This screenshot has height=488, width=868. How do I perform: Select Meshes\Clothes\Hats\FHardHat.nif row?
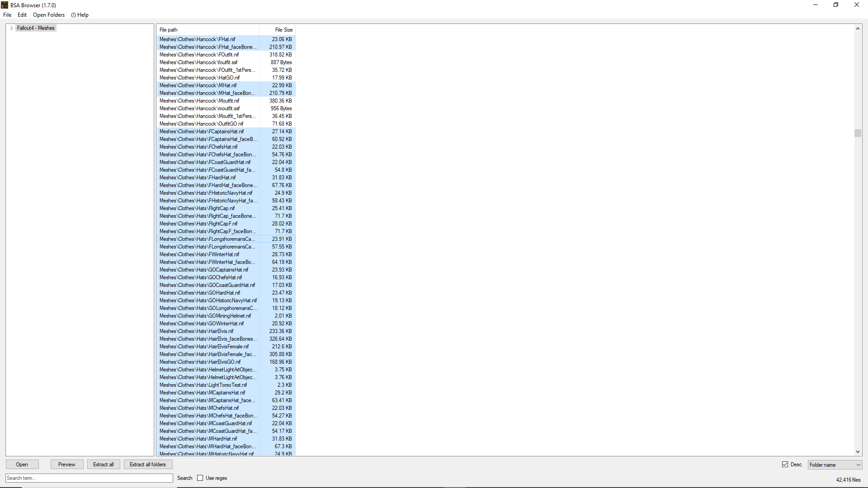coord(226,178)
